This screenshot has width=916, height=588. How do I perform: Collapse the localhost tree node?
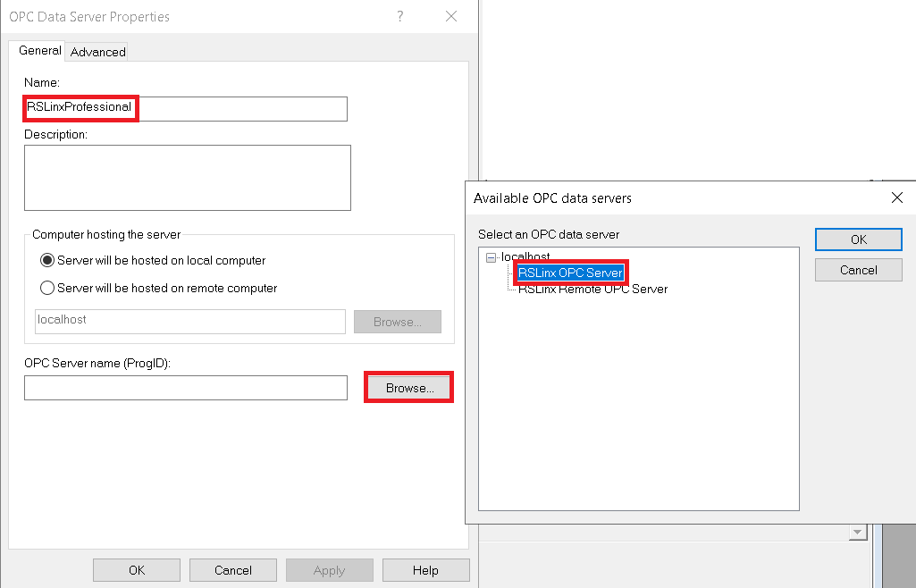(492, 257)
